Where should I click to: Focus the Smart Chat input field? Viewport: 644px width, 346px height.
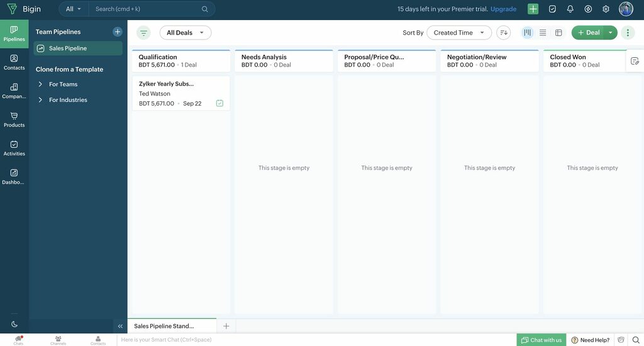316,340
